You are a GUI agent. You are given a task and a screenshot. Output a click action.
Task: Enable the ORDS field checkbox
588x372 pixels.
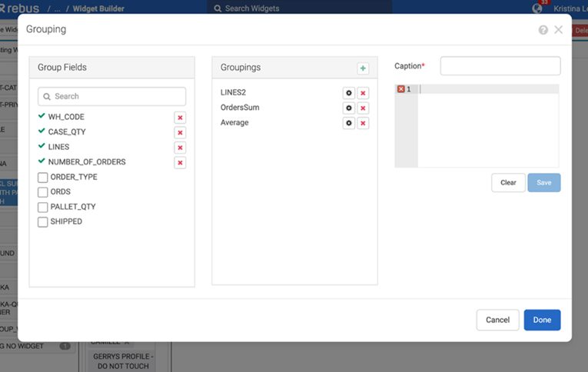point(43,192)
